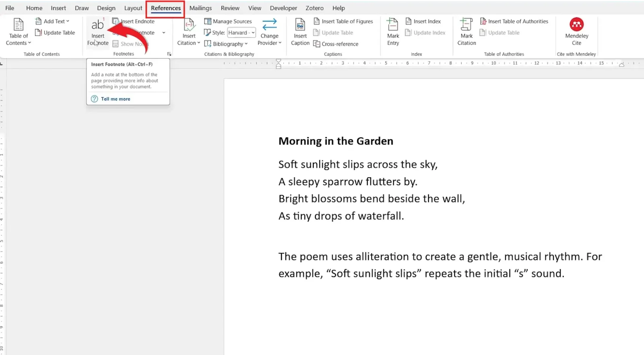Image resolution: width=644 pixels, height=355 pixels.
Task: Click the tab selector at the ruler's left corner
Action: (x=2, y=63)
